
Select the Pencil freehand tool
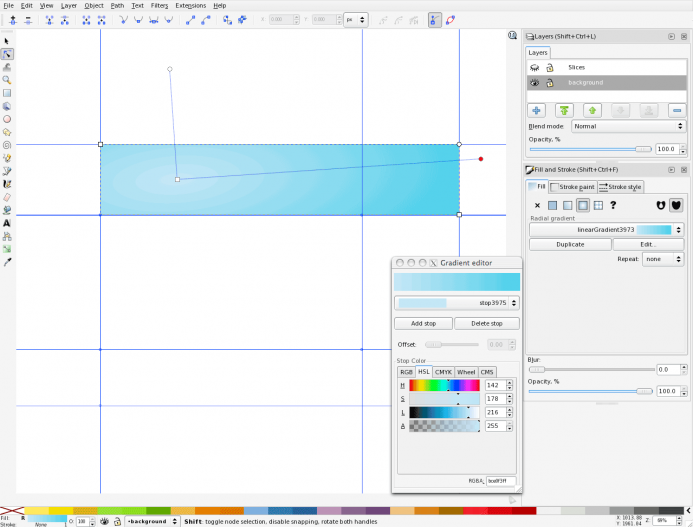tap(7, 158)
